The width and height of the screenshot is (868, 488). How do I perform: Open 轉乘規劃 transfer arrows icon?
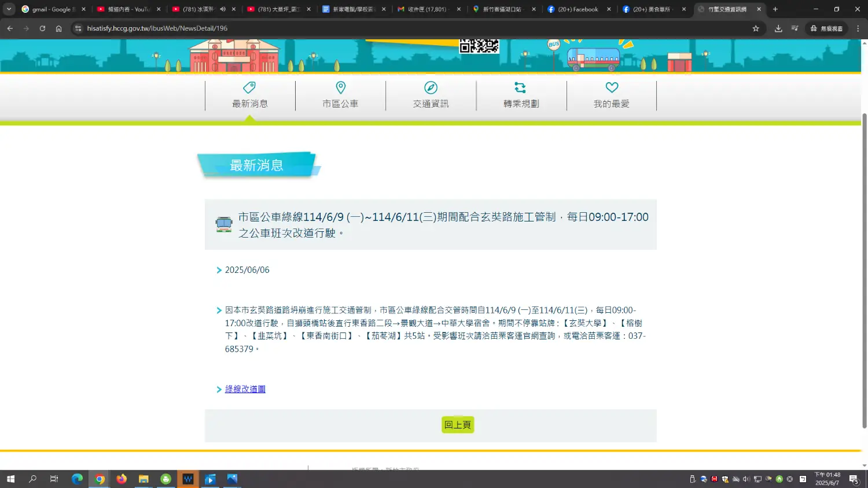click(520, 87)
